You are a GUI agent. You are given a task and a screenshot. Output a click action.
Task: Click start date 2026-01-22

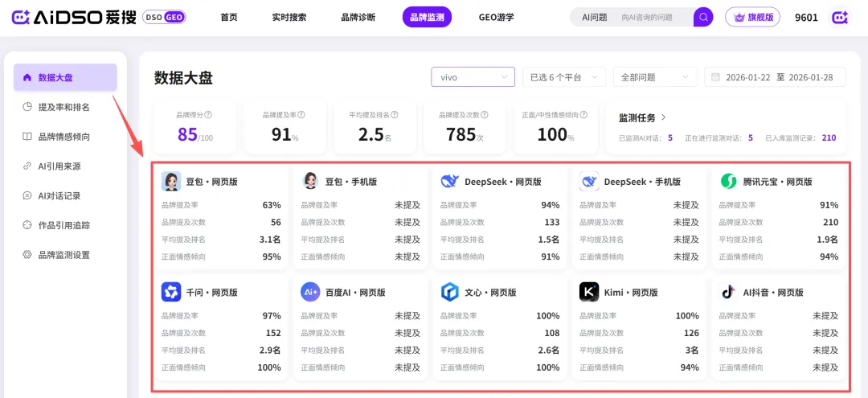pyautogui.click(x=748, y=77)
